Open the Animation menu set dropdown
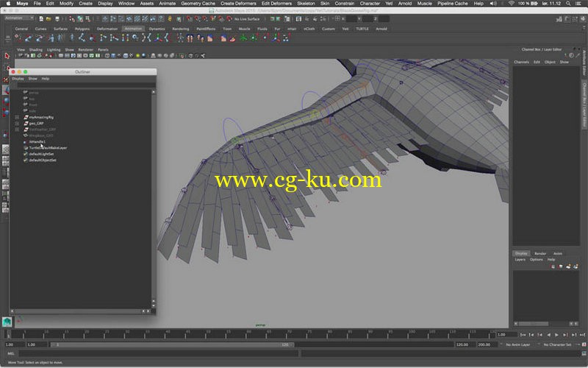The height and width of the screenshot is (368, 588). [x=19, y=18]
